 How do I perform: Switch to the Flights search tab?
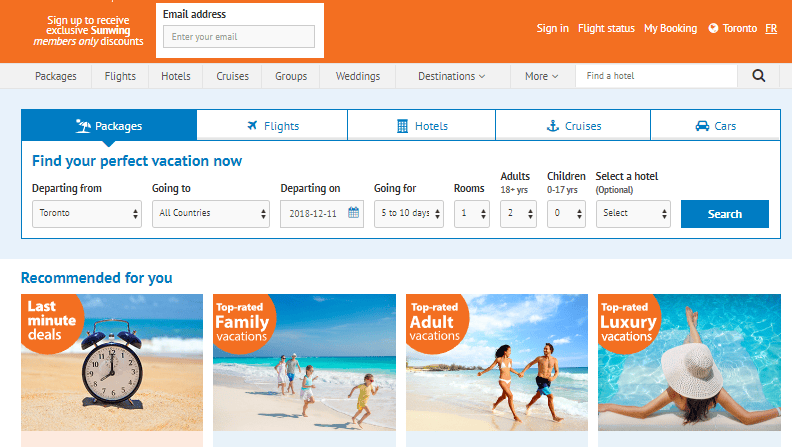point(272,125)
